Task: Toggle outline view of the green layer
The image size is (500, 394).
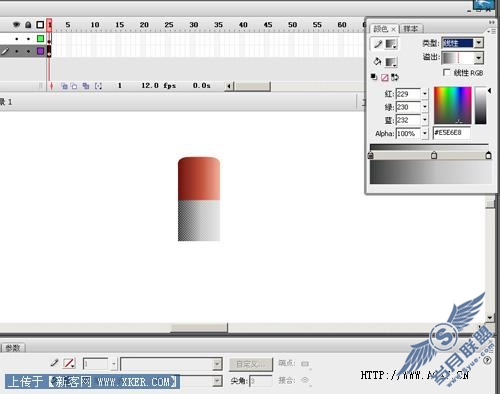Action: point(40,38)
